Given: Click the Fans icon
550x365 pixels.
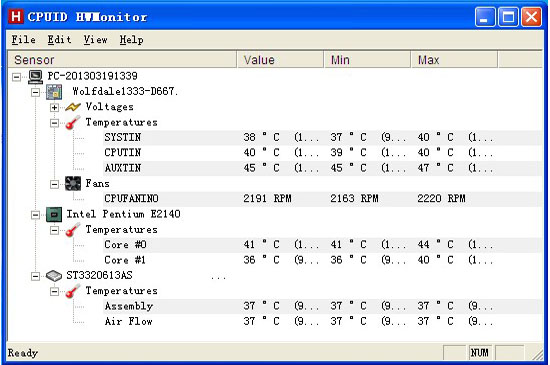Looking at the screenshot, I should (73, 184).
